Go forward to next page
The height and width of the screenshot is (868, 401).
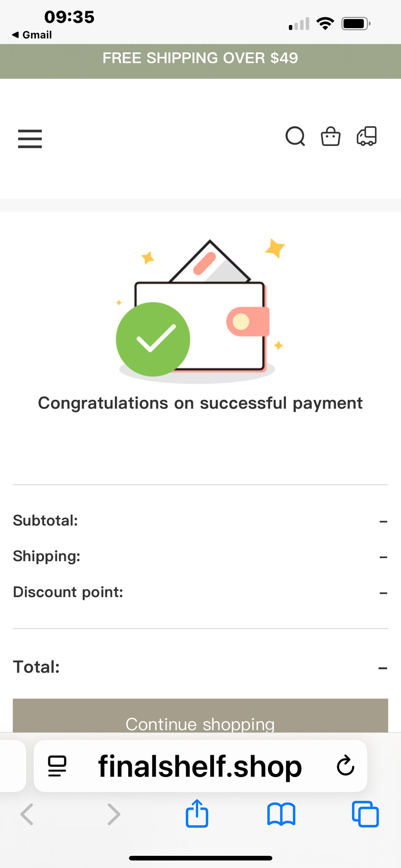114,814
